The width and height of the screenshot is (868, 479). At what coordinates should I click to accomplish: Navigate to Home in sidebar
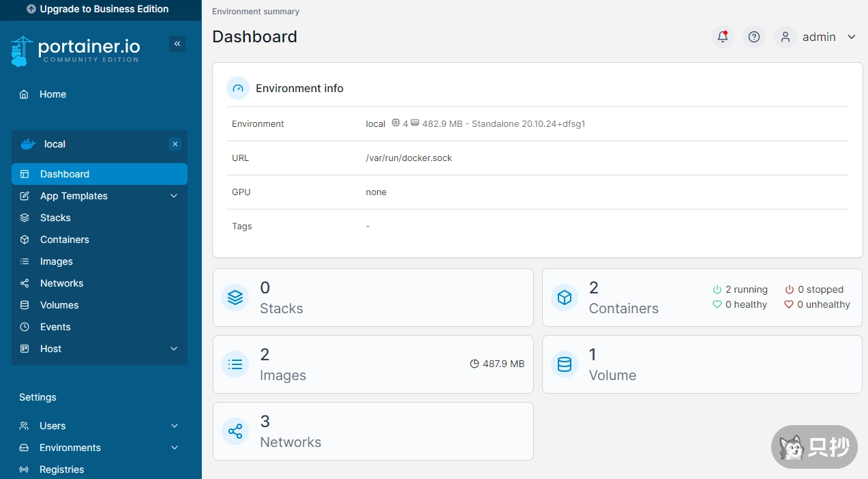tap(53, 94)
